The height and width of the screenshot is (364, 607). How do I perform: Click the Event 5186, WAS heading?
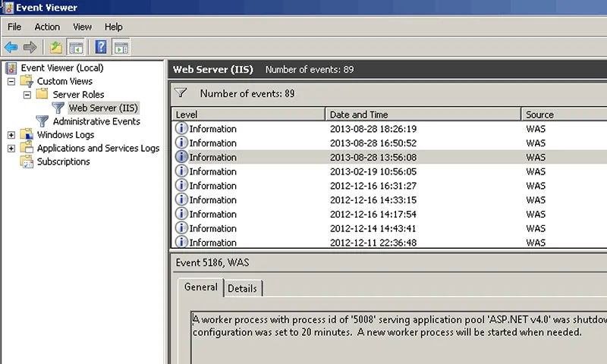[x=212, y=262]
